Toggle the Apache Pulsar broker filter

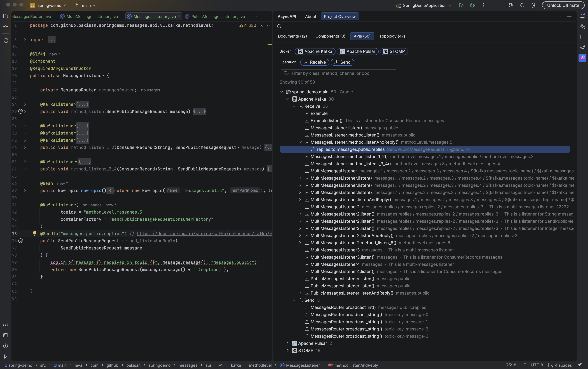coord(358,51)
